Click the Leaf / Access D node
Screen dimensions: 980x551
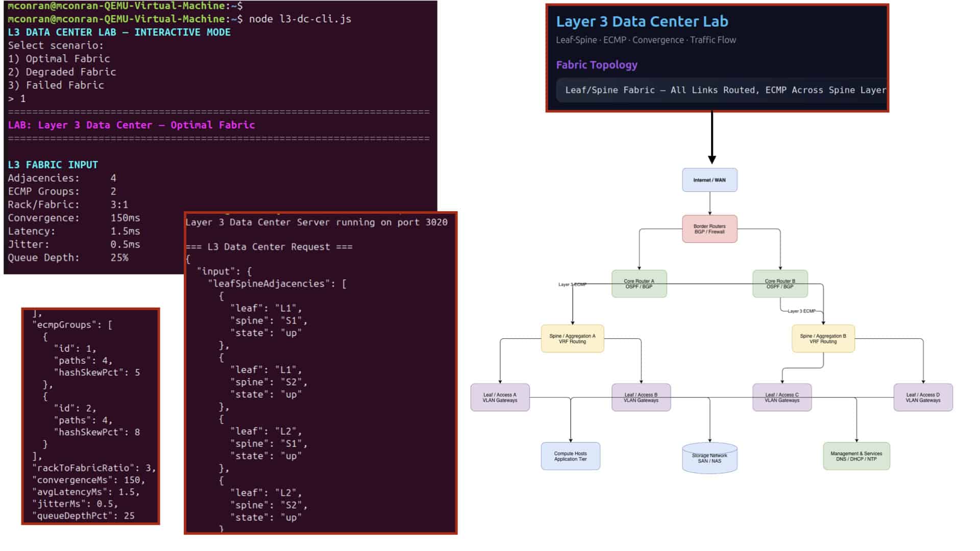923,397
